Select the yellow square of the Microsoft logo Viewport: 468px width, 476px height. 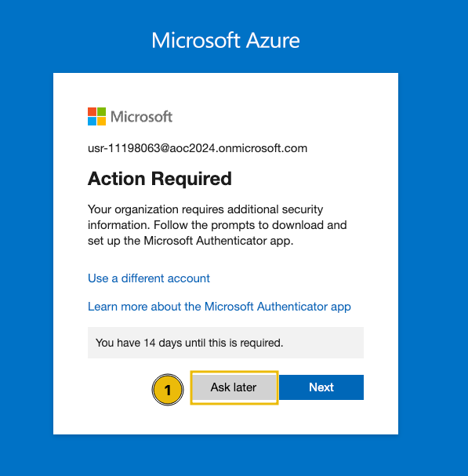[x=102, y=121]
